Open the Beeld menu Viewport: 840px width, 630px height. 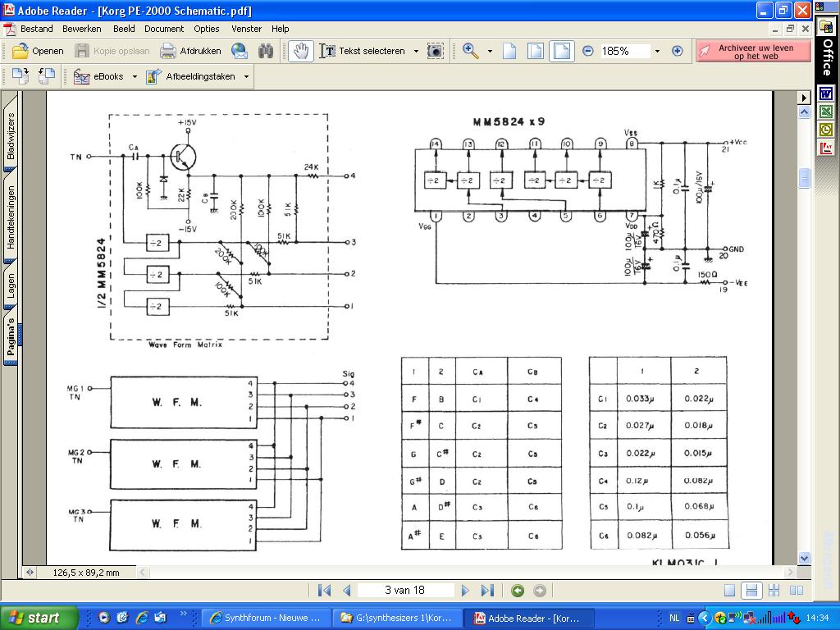coord(124,29)
